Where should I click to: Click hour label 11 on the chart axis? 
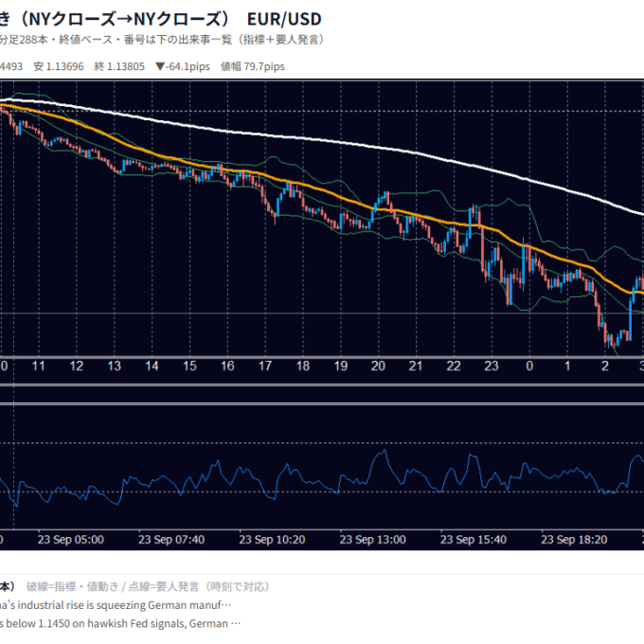click(39, 366)
